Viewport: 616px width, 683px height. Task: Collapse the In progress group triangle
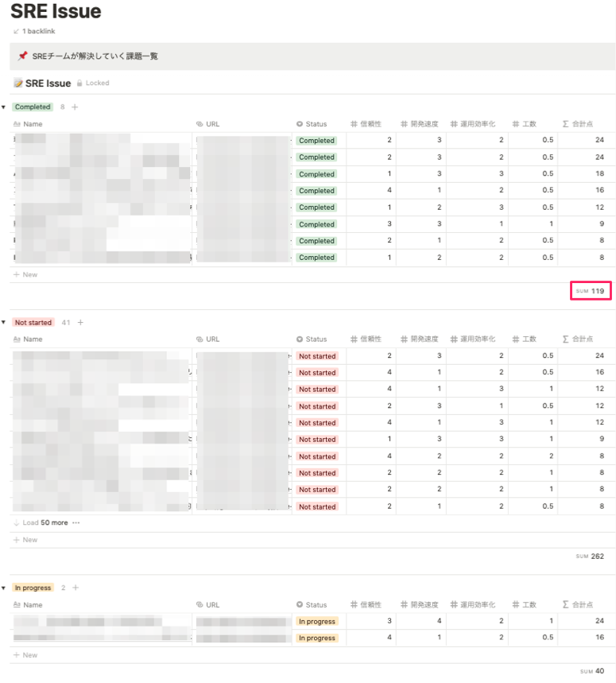pos(3,588)
